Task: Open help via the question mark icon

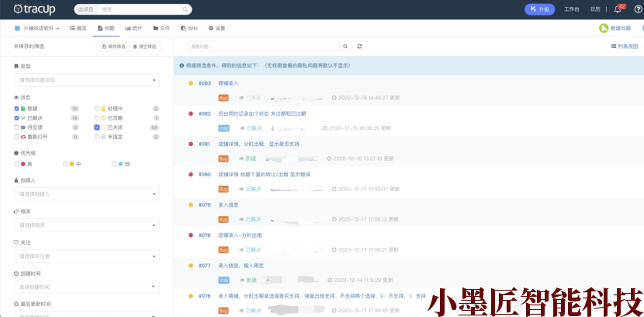Action: [x=637, y=9]
